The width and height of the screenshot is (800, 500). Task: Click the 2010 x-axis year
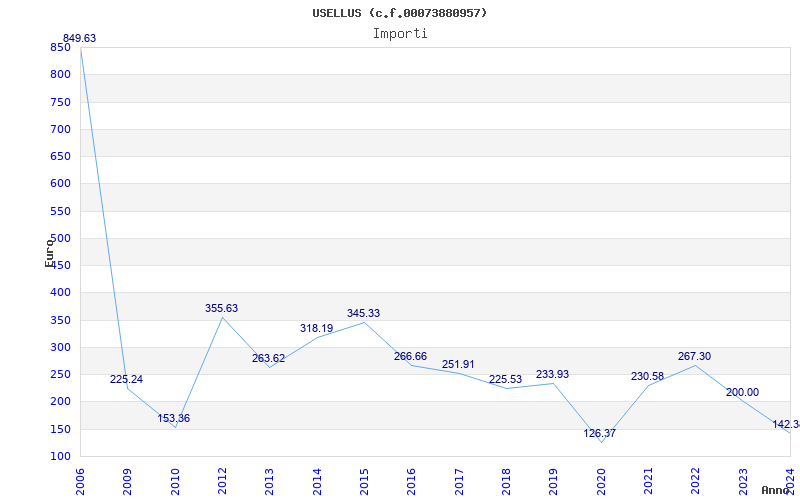(175, 482)
